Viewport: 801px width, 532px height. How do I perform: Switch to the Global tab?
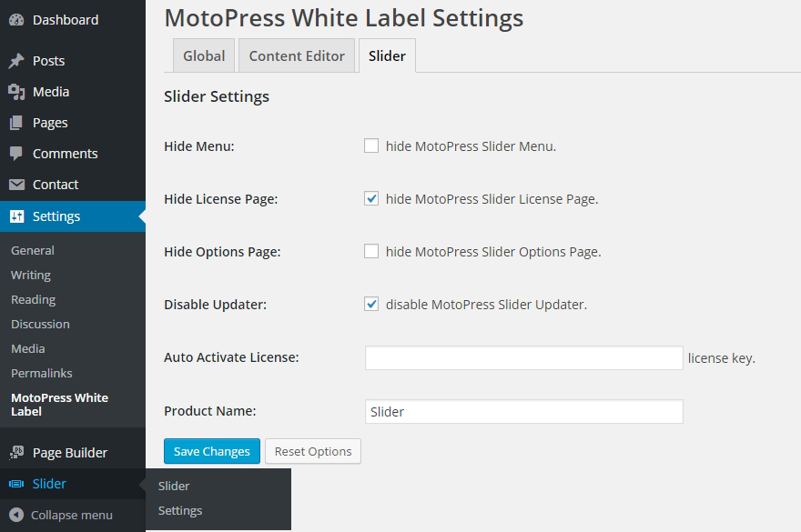pyautogui.click(x=204, y=55)
